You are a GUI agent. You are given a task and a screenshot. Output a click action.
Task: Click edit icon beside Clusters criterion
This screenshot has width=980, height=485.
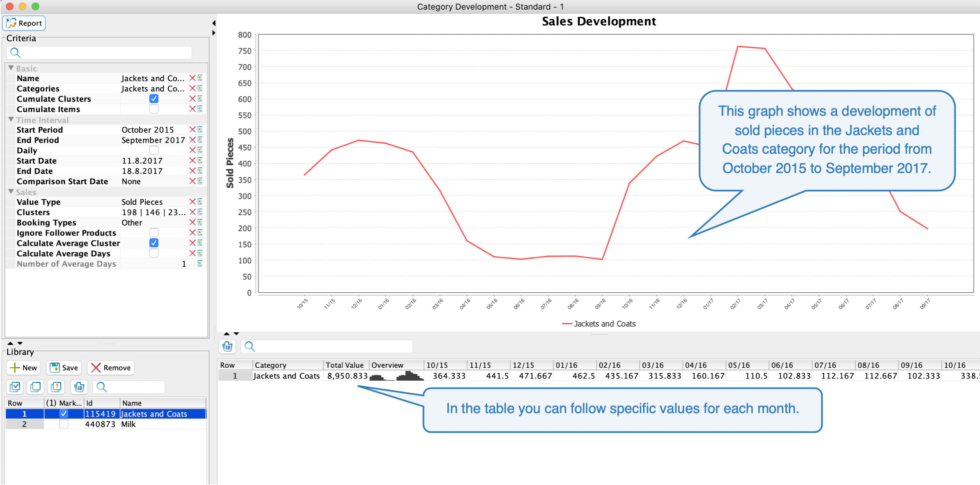200,212
